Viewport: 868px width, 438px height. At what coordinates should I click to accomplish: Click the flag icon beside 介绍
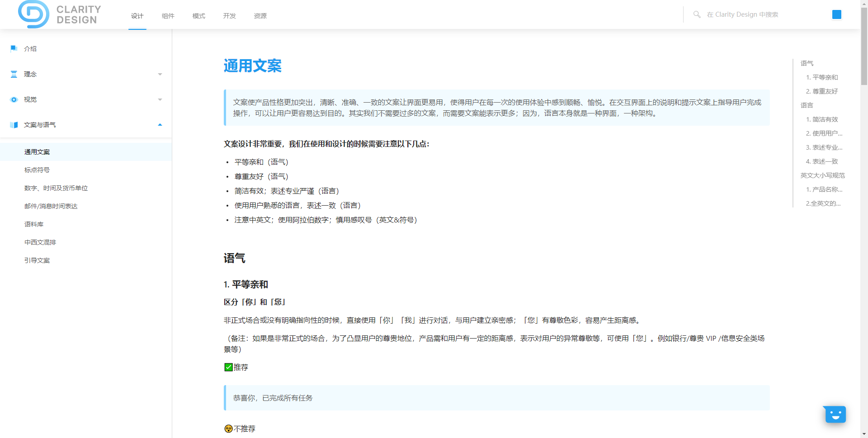coord(14,48)
